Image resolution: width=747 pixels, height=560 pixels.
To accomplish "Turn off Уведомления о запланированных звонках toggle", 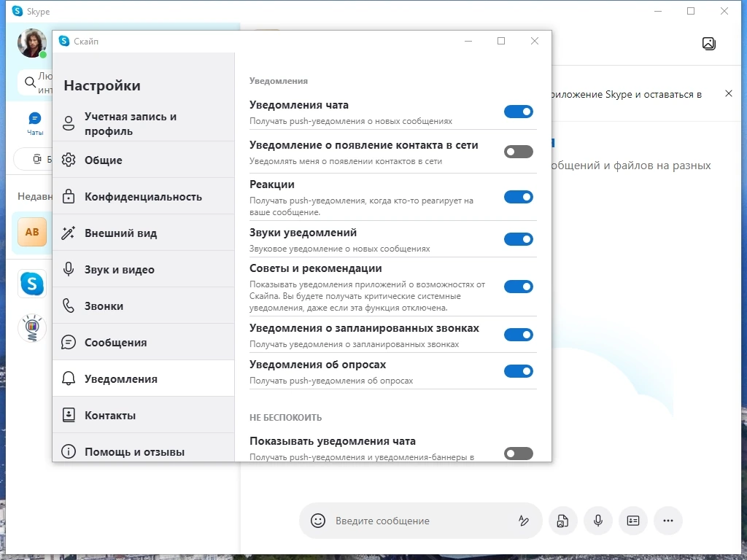I will (519, 334).
